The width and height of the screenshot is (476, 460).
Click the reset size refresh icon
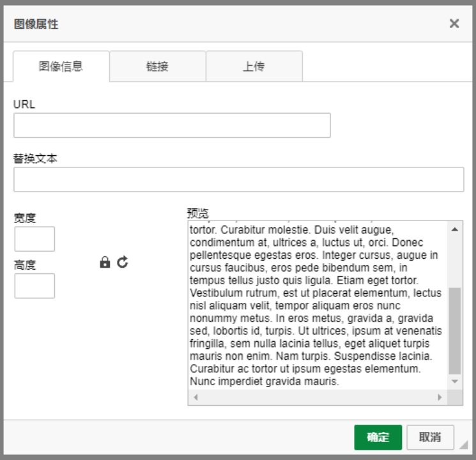click(x=123, y=262)
